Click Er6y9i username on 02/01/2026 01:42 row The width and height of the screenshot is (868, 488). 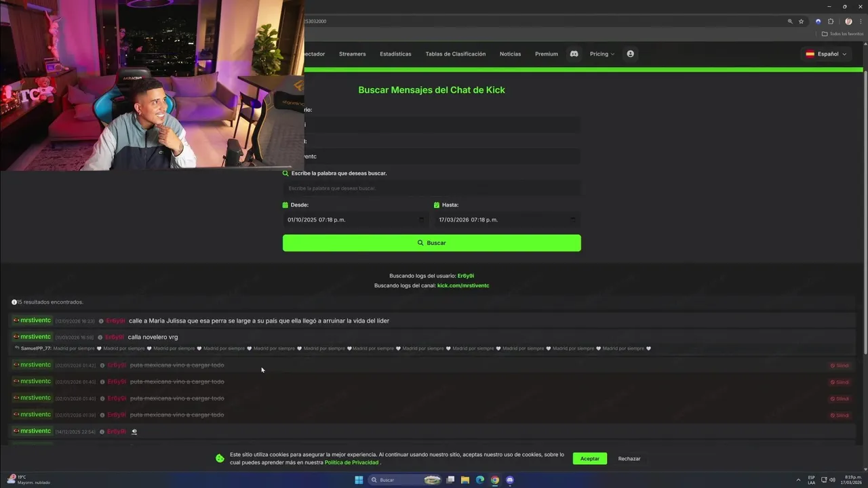coord(117,365)
